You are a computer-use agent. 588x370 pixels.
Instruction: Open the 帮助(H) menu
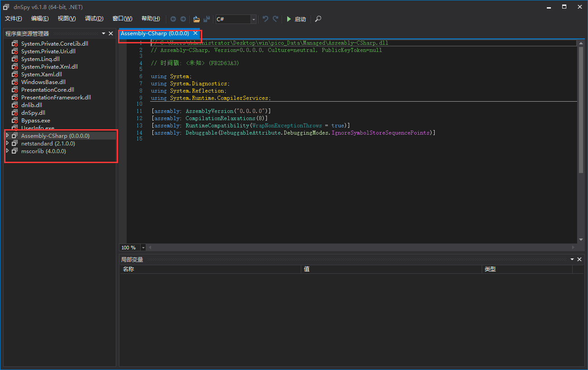tap(151, 19)
